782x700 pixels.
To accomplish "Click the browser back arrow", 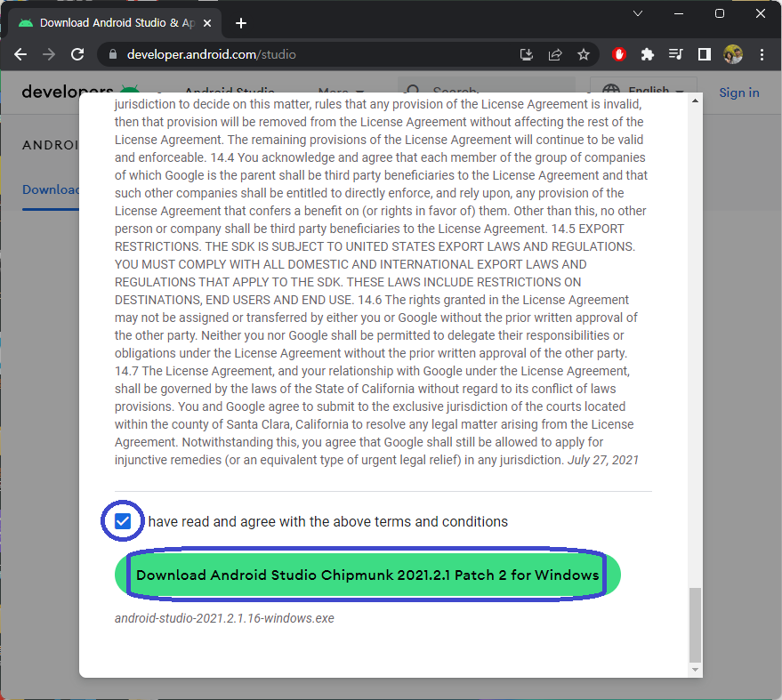I will click(20, 54).
